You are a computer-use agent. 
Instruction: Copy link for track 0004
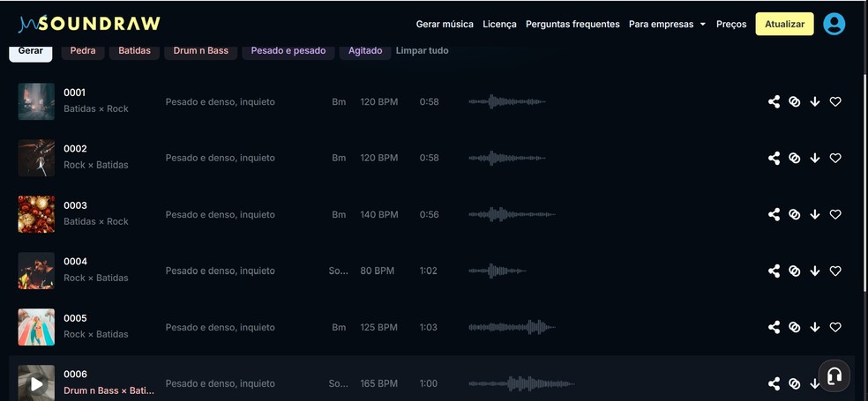795,271
